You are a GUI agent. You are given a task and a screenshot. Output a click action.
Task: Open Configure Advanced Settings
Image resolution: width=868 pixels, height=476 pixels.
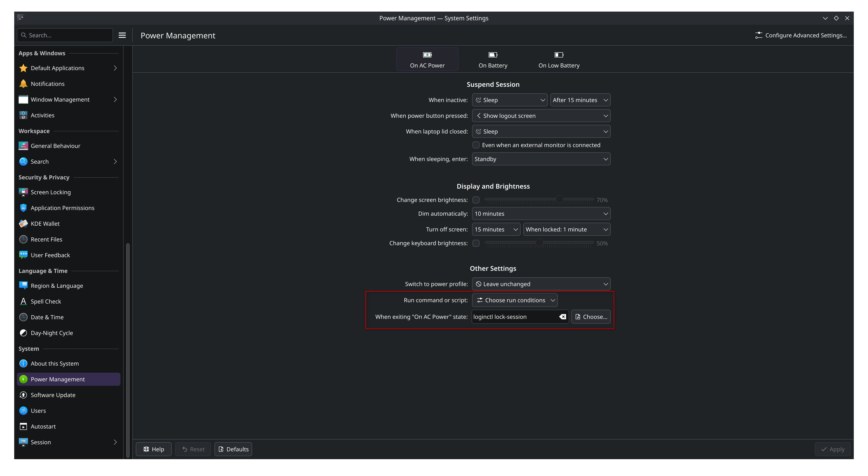pos(801,35)
